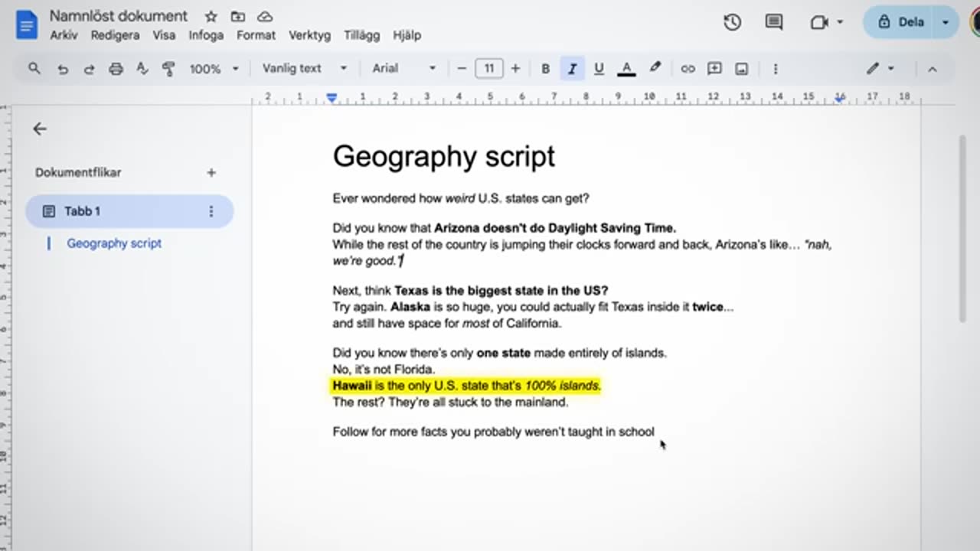This screenshot has height=551, width=980.
Task: Click the left indent marker on ruler
Action: click(332, 98)
